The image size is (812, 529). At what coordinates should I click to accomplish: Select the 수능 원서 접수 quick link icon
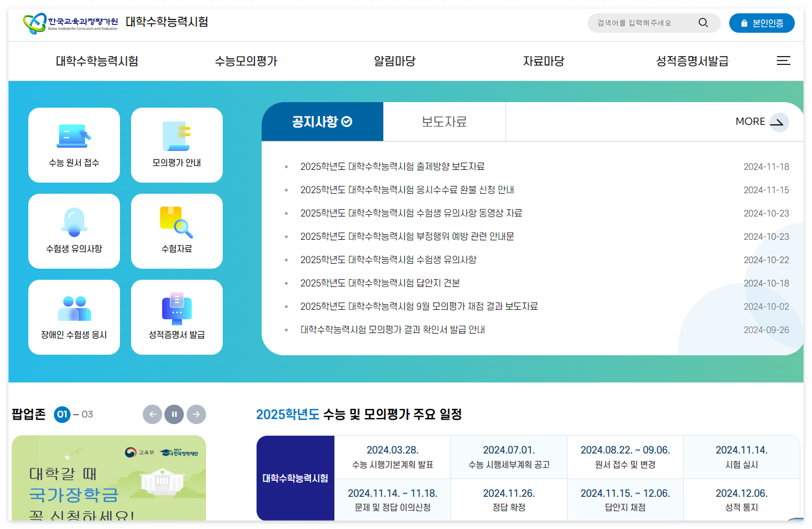click(x=74, y=136)
